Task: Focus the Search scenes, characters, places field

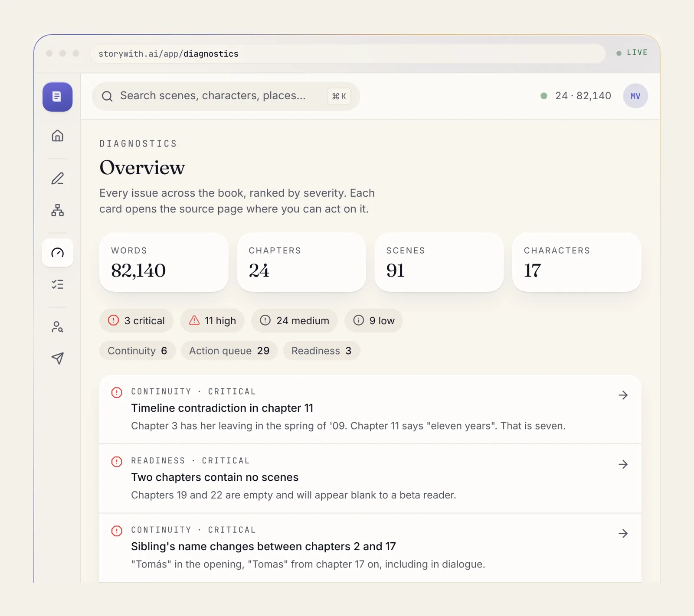Action: 226,96
